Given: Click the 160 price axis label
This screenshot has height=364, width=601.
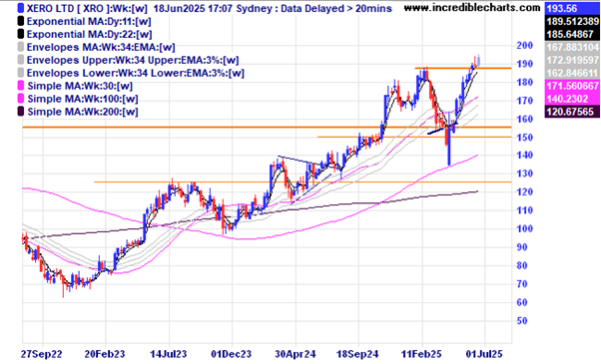Looking at the screenshot, I should tap(525, 119).
